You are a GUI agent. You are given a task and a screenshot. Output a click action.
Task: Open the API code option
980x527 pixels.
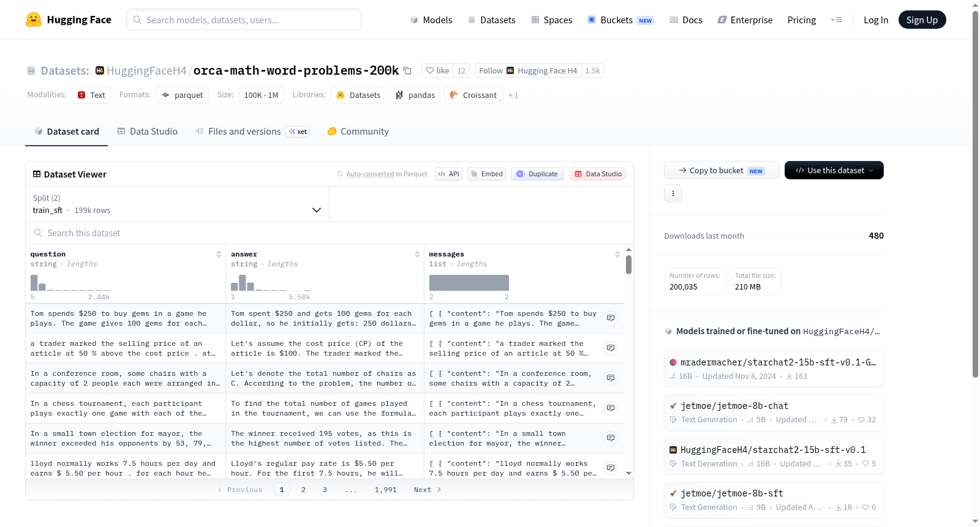pos(448,174)
